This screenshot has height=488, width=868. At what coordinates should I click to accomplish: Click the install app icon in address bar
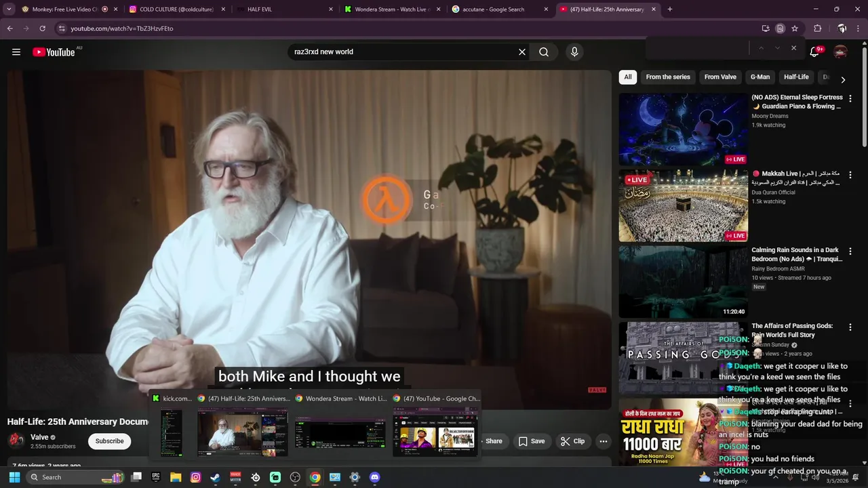point(766,28)
